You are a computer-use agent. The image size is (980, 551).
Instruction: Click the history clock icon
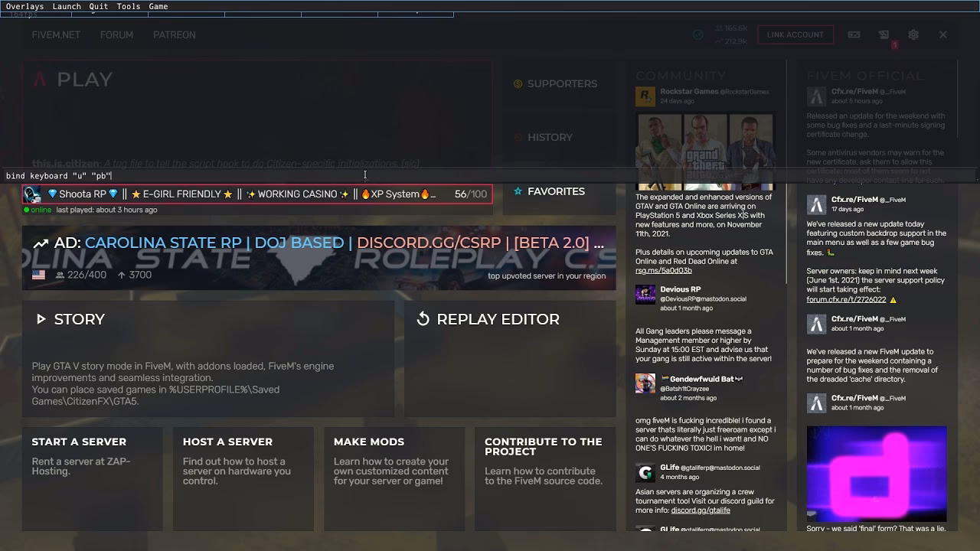point(518,137)
